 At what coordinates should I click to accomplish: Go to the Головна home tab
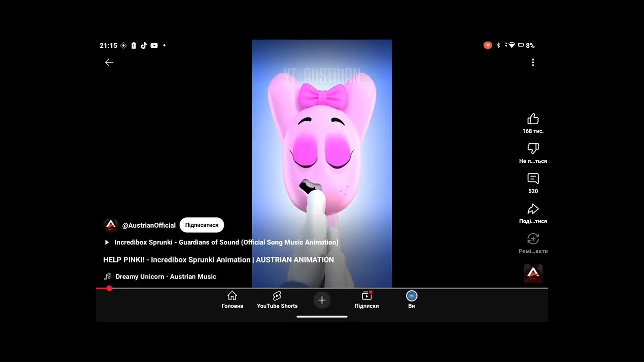232,300
